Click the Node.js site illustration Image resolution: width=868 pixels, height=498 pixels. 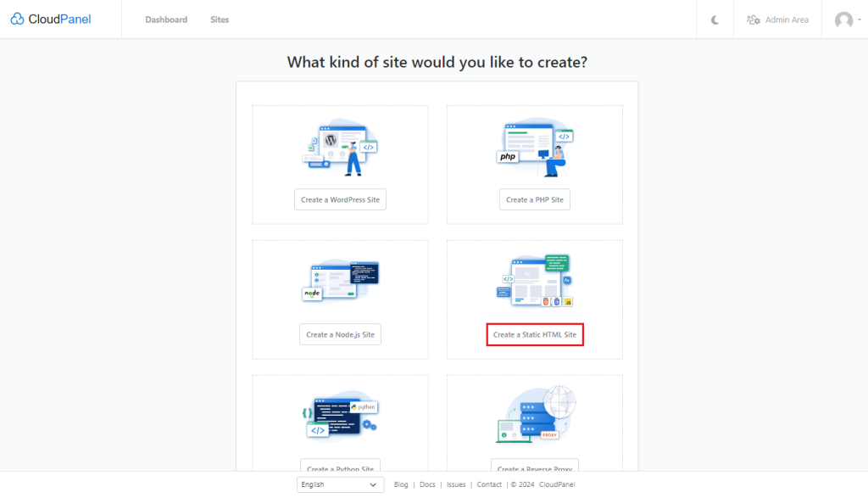coord(340,281)
